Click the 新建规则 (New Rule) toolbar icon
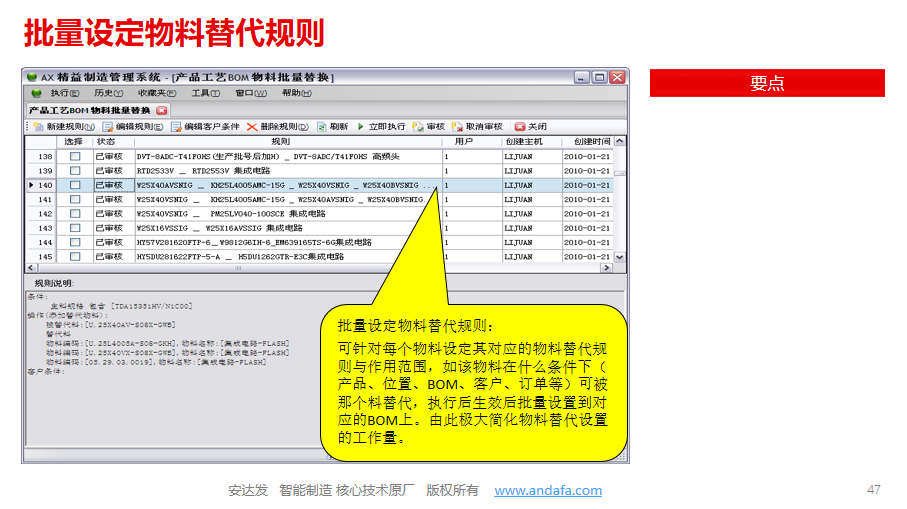907x509 pixels. pos(39,127)
